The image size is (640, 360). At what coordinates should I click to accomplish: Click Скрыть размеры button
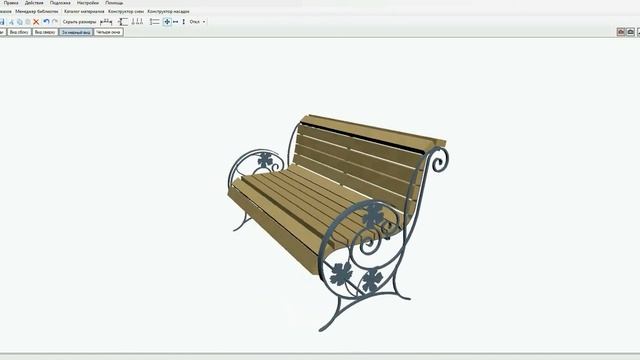[x=79, y=22]
